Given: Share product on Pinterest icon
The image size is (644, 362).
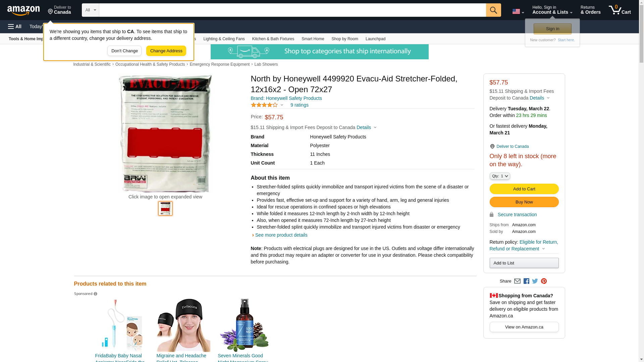Looking at the screenshot, I should pyautogui.click(x=544, y=281).
